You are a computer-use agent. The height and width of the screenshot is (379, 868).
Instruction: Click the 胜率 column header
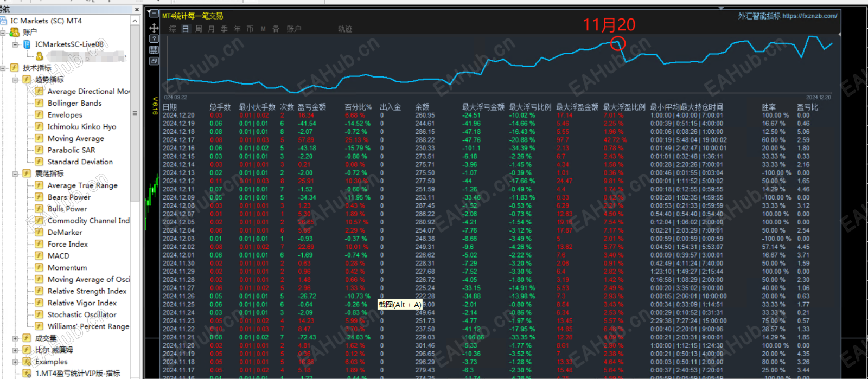(769, 107)
